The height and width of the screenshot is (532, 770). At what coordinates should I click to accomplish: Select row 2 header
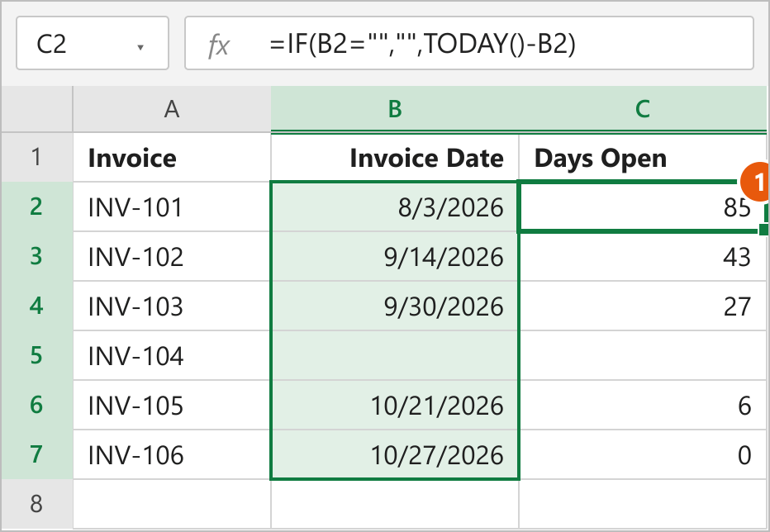click(37, 207)
